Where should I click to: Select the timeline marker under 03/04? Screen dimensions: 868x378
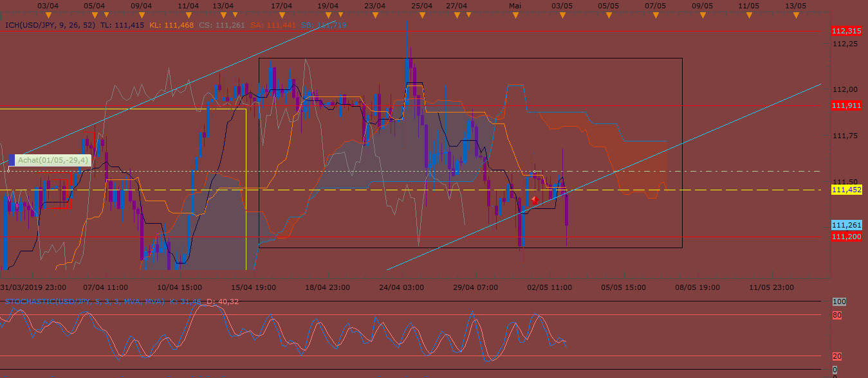[48, 14]
